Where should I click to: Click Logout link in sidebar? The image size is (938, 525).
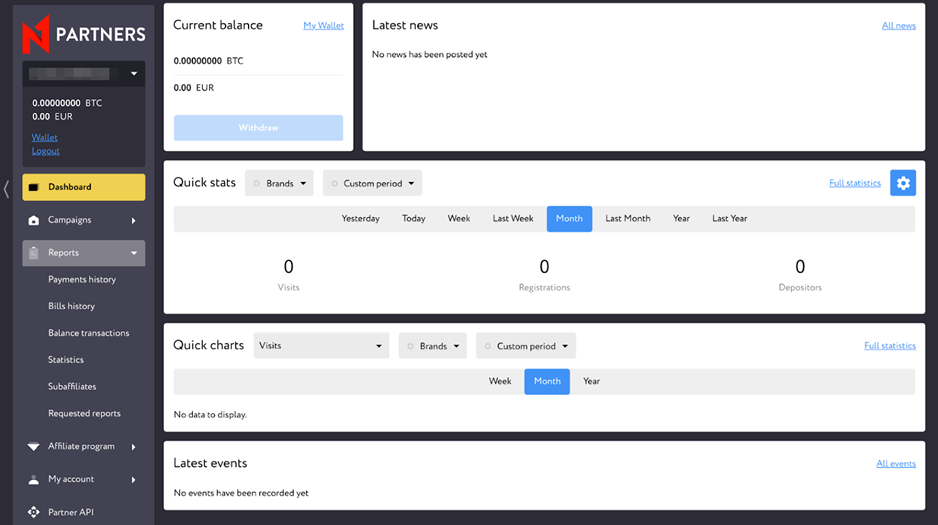45,151
